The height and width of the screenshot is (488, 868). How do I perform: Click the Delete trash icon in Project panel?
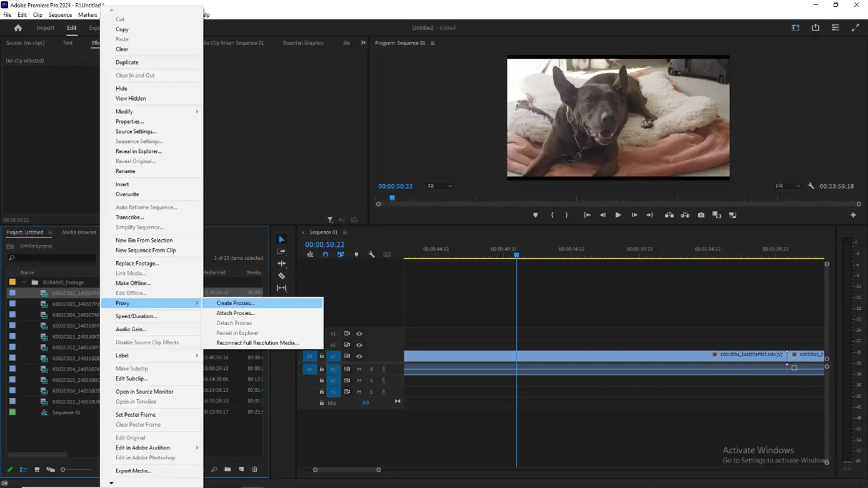[x=255, y=469]
